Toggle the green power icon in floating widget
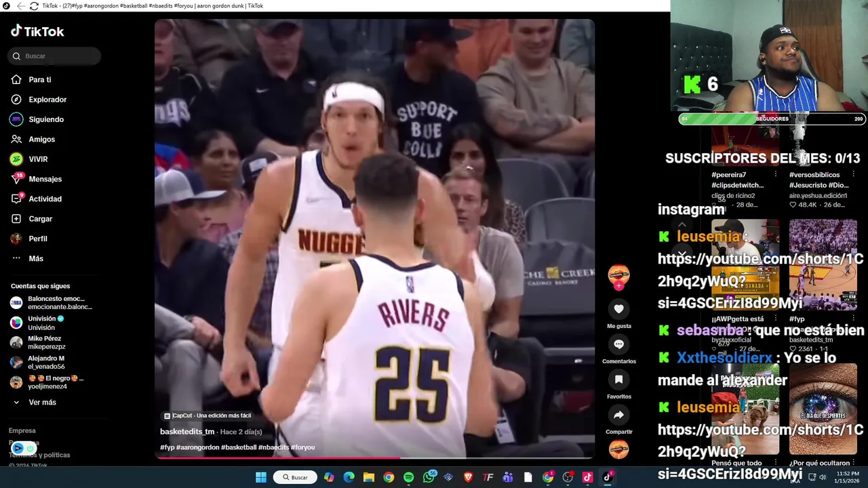868x488 pixels. 30,448
